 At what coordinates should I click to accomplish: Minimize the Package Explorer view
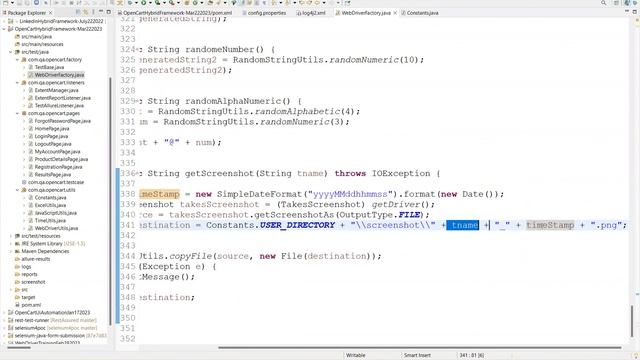101,12
